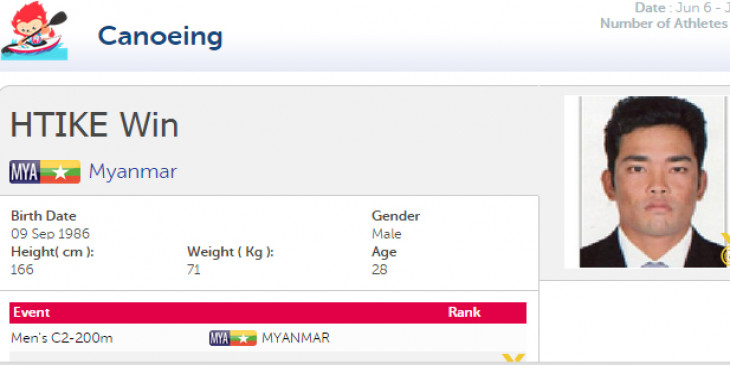Click the Date Jun 6 text

pyautogui.click(x=682, y=8)
